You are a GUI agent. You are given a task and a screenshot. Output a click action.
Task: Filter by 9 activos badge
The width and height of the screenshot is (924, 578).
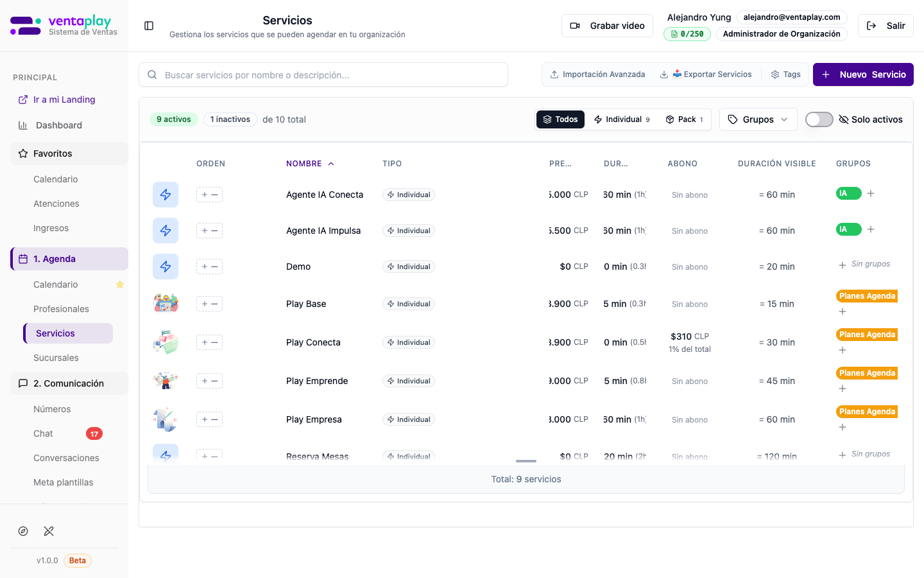click(x=174, y=119)
